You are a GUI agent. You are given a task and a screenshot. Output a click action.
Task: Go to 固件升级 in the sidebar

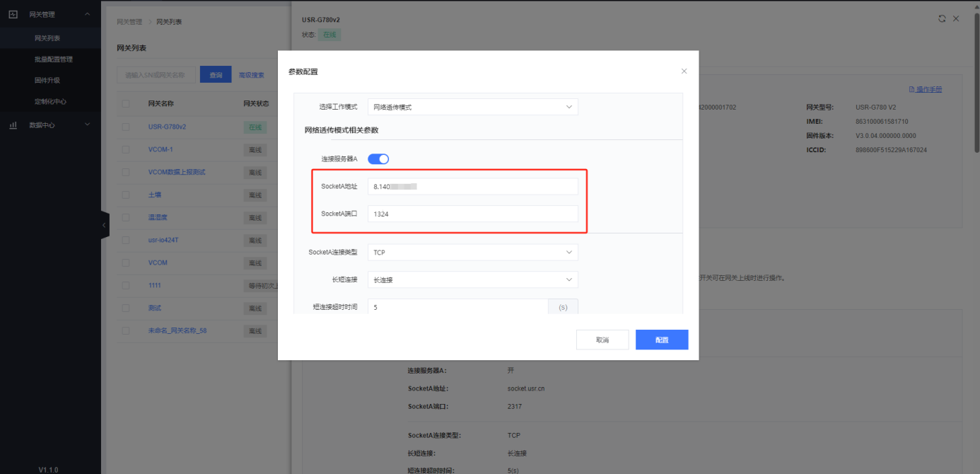click(47, 81)
